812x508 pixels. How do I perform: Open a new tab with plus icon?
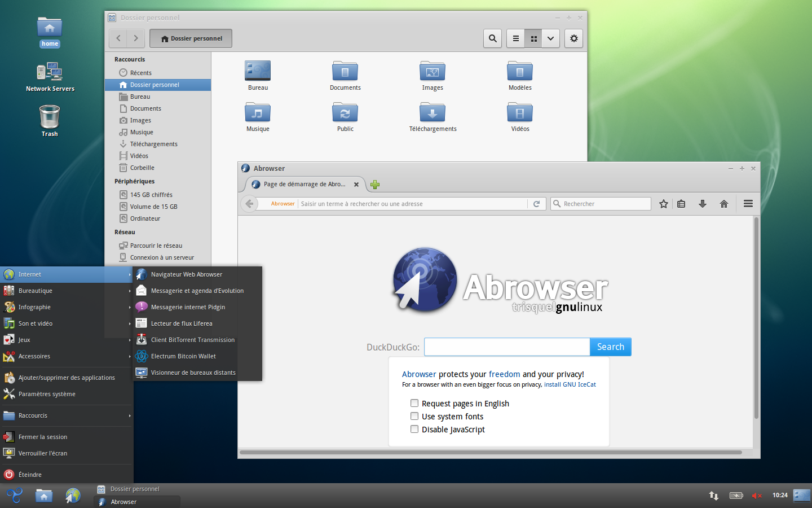coord(375,185)
